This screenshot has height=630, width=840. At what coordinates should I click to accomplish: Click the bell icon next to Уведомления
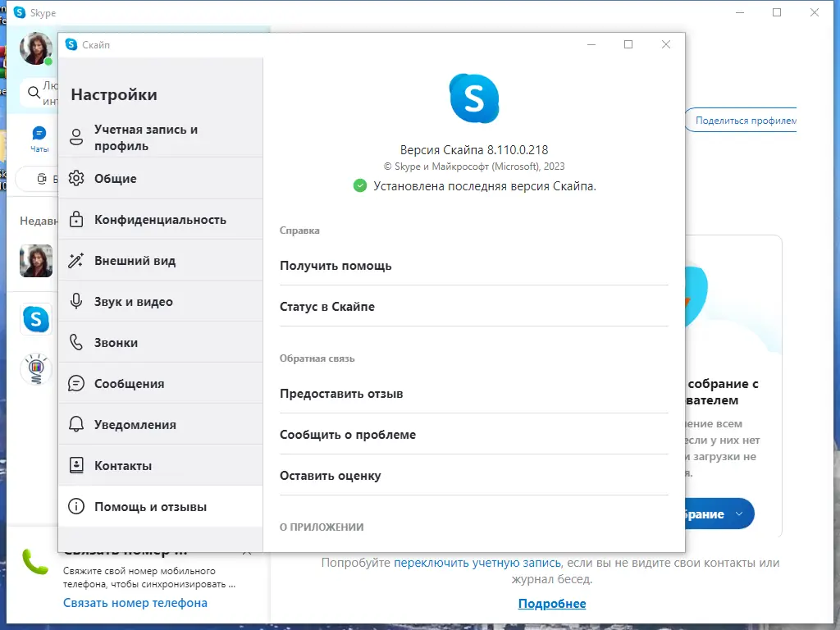point(76,424)
